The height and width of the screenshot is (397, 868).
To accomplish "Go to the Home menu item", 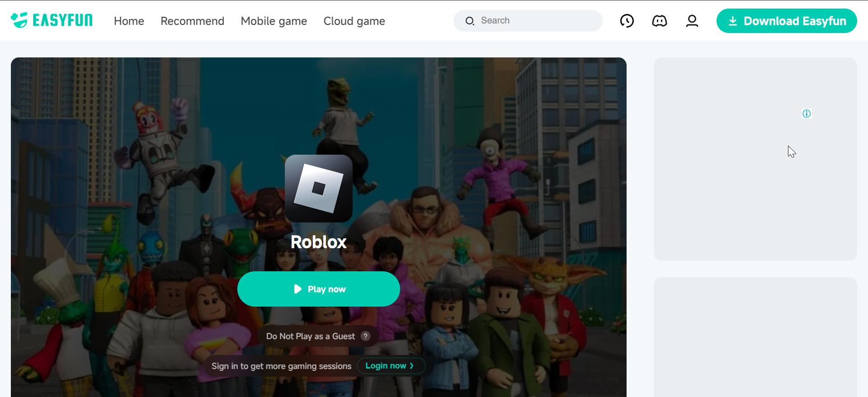I will point(129,21).
